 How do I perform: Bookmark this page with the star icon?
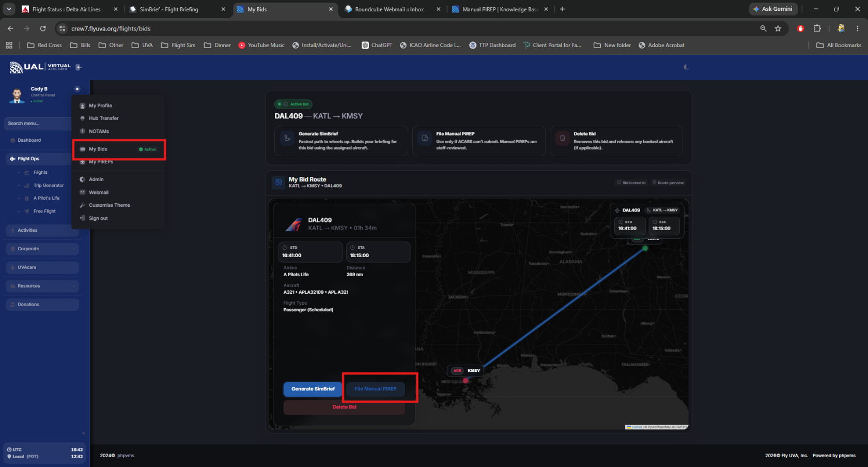[x=778, y=28]
